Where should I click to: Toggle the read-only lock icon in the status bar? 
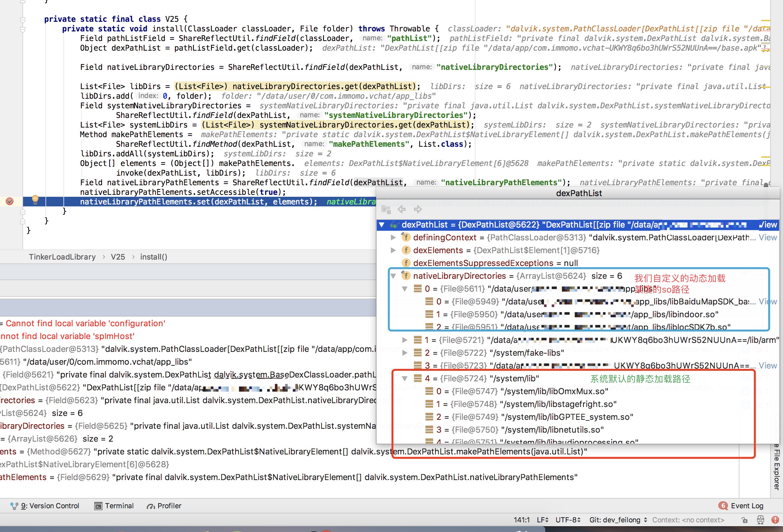745,520
